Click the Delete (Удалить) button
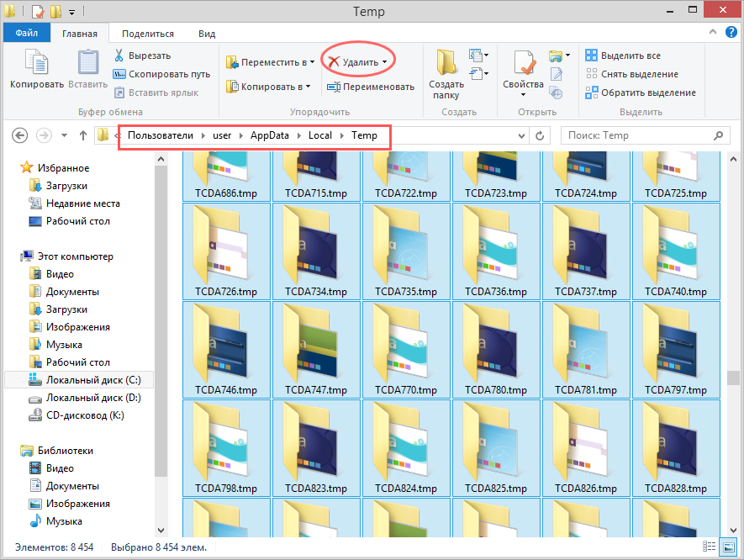744x560 pixels. [x=353, y=62]
